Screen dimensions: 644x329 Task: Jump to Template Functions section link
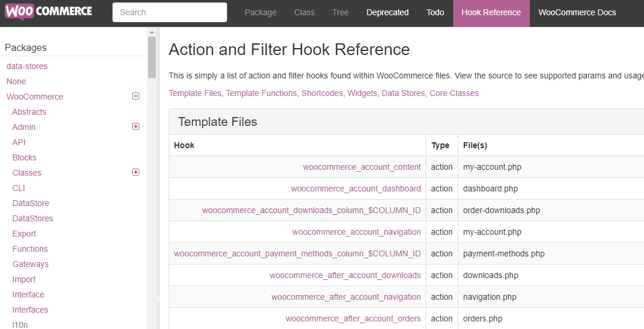[261, 93]
